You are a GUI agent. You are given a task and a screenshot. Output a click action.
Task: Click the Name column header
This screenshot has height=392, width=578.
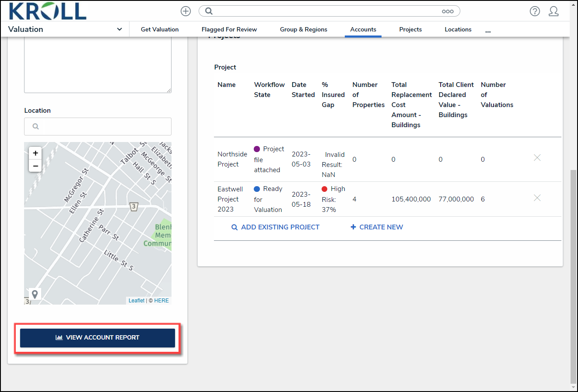tap(227, 85)
